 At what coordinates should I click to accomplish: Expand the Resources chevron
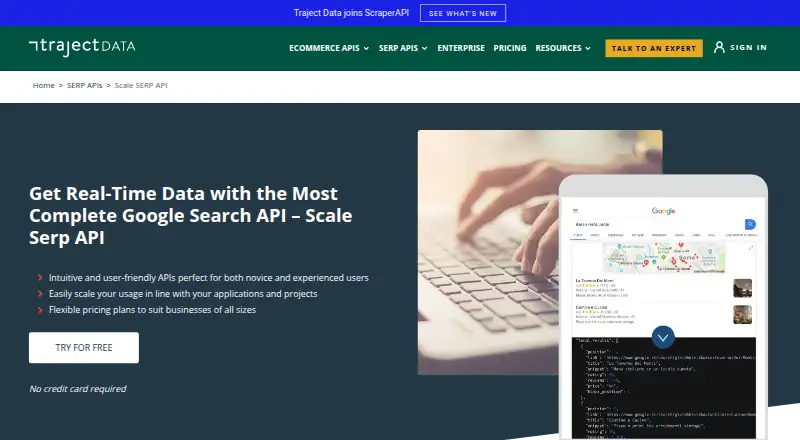[588, 48]
